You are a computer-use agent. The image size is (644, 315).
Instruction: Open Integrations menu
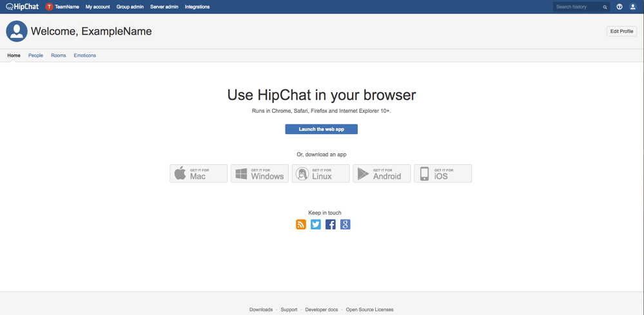pyautogui.click(x=197, y=7)
